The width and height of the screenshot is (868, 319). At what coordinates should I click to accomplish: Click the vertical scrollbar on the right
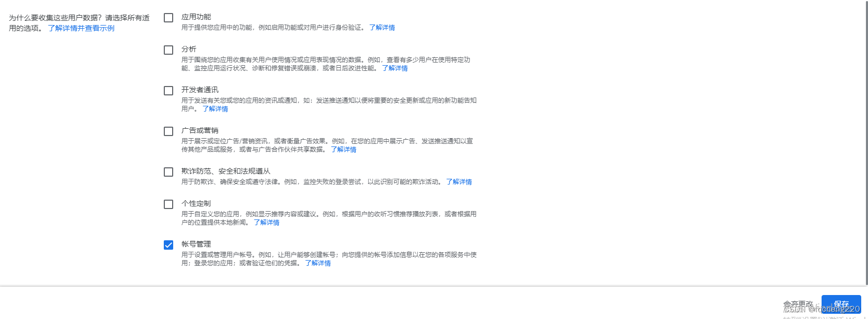(866, 142)
